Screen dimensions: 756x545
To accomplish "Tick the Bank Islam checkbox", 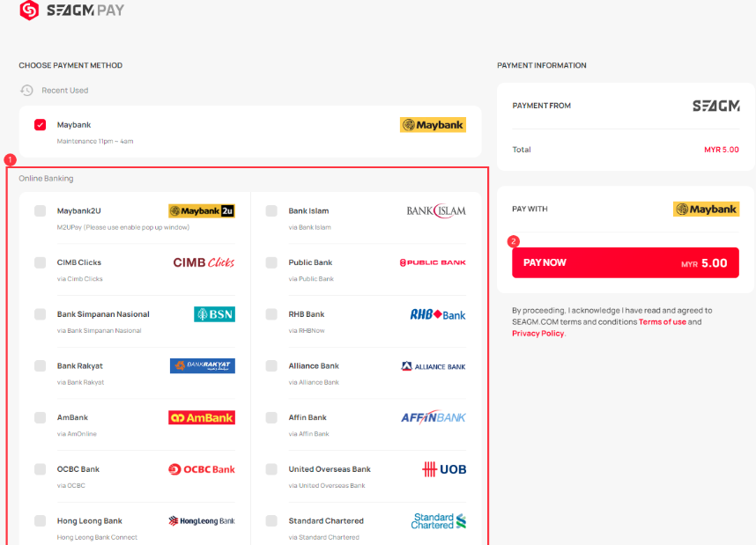I will (x=271, y=211).
